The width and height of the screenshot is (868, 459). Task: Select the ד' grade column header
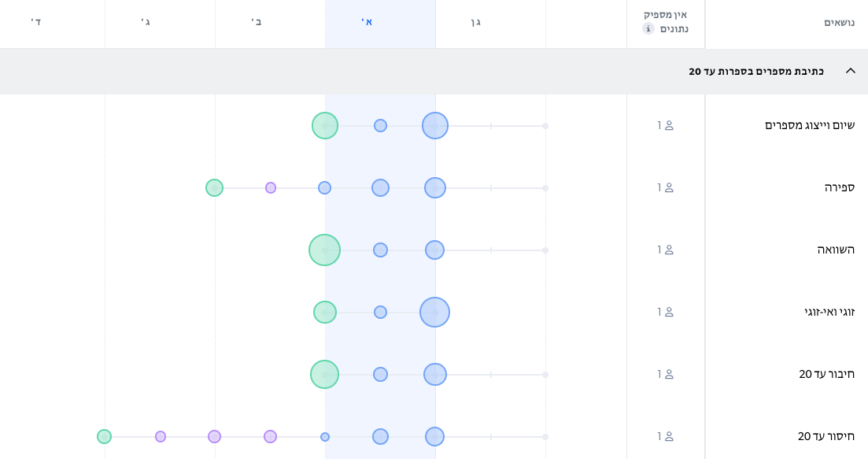(36, 22)
